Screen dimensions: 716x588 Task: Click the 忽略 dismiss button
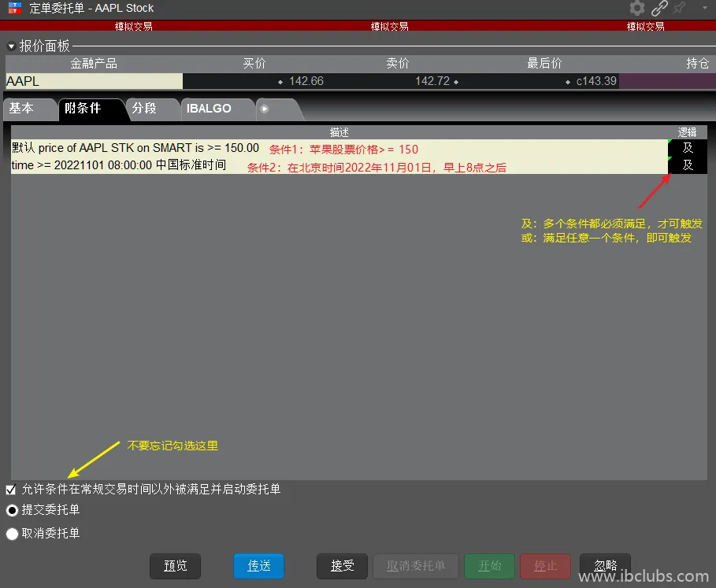(x=605, y=566)
